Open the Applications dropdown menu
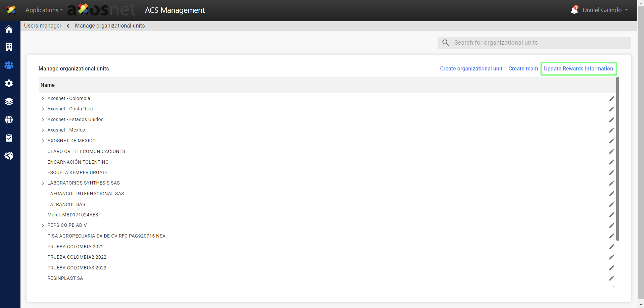644x308 pixels. click(44, 10)
